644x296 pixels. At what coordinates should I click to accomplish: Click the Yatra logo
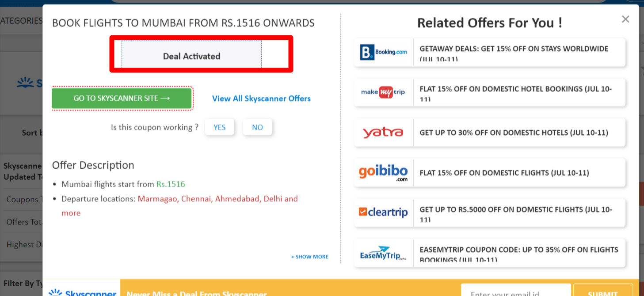[383, 132]
